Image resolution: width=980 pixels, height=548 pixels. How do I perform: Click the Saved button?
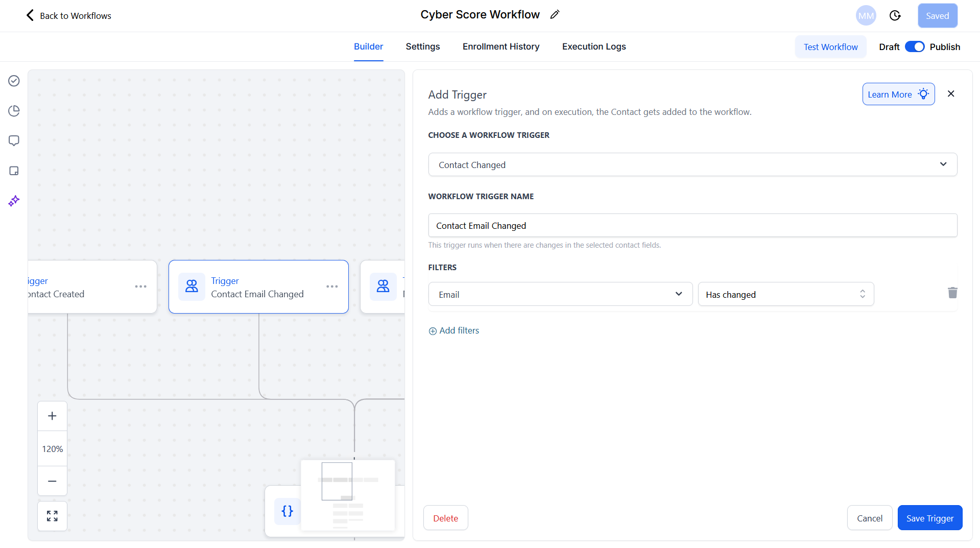(x=938, y=16)
